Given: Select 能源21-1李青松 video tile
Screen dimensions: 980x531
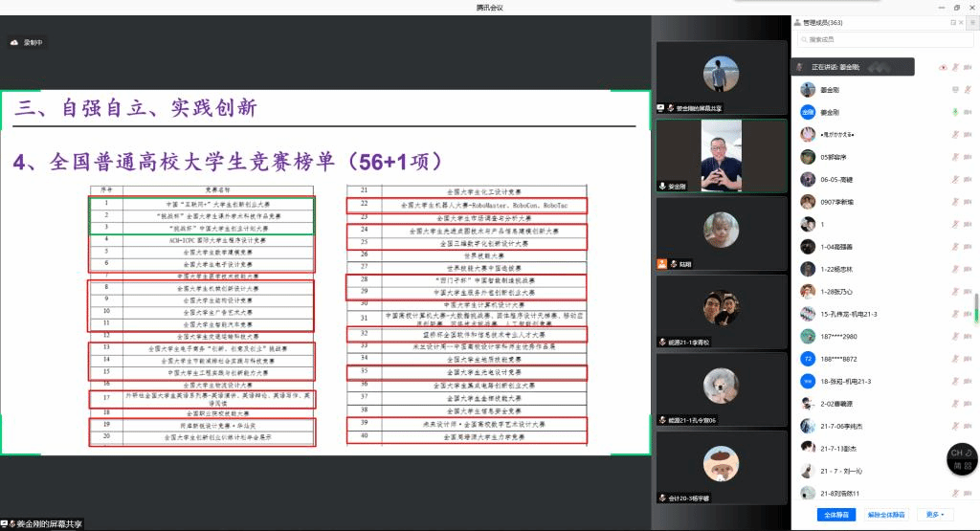Looking at the screenshot, I should 721,310.
